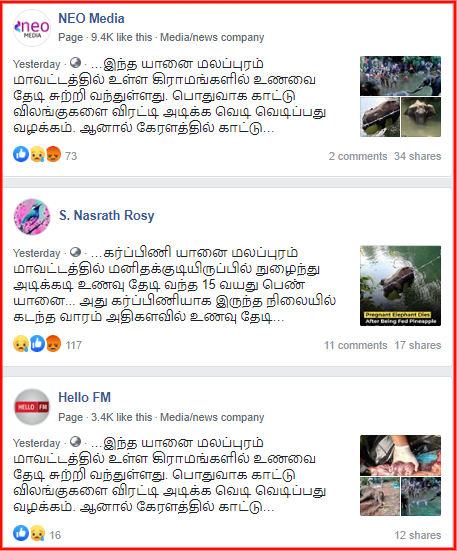Click the sad reaction icon beside the 16 count
The height and width of the screenshot is (551, 457).
[37, 533]
